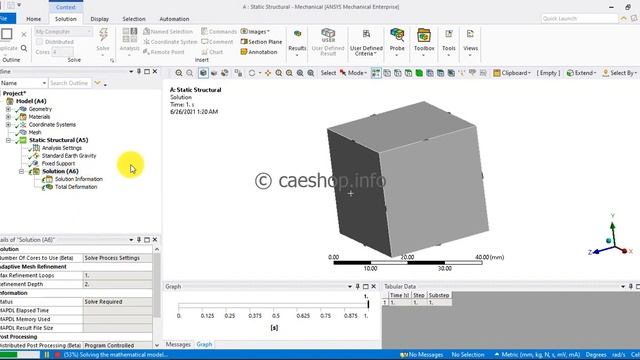Insert a Section Plane

pos(261,42)
